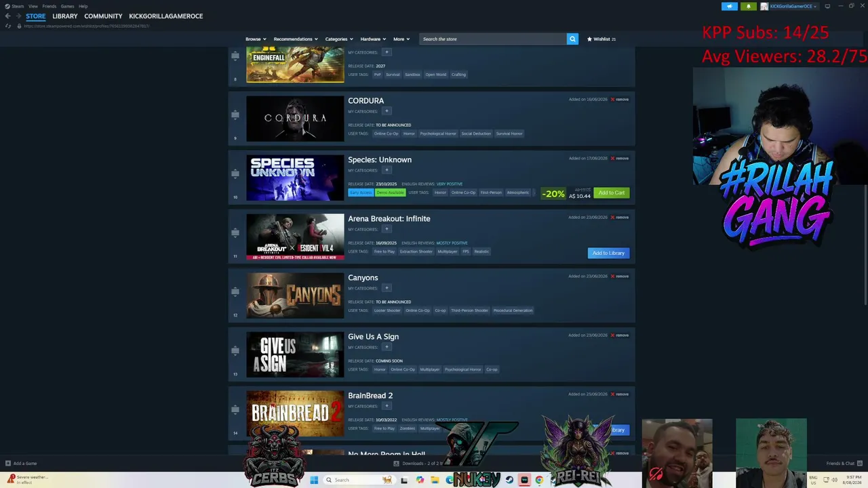868x488 pixels.
Task: Open the Canyons game title
Action: pyautogui.click(x=363, y=278)
